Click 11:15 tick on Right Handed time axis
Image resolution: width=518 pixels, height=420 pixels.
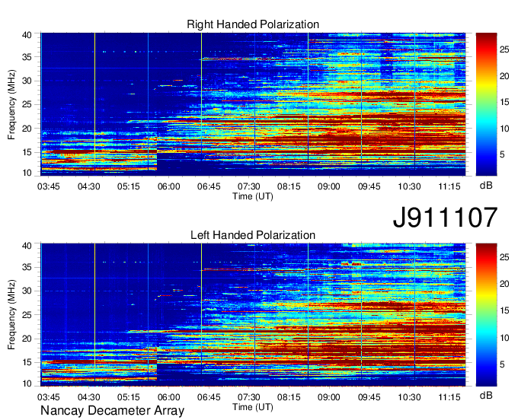[449, 186]
